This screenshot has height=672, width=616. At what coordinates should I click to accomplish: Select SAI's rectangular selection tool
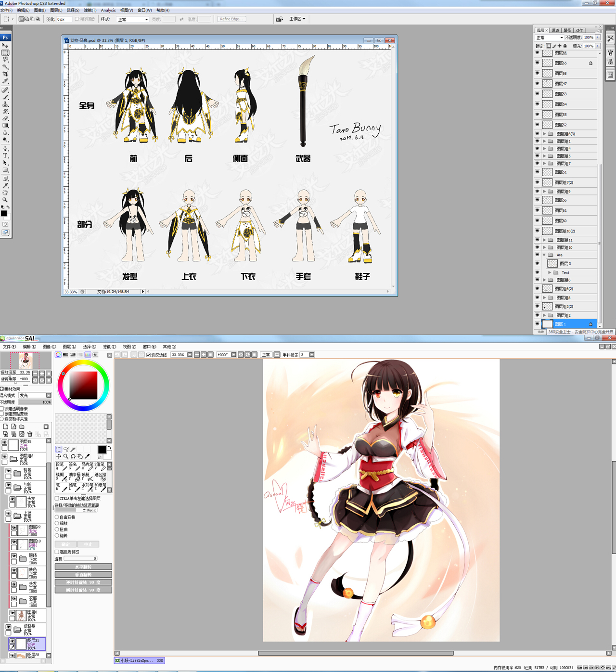click(x=59, y=449)
